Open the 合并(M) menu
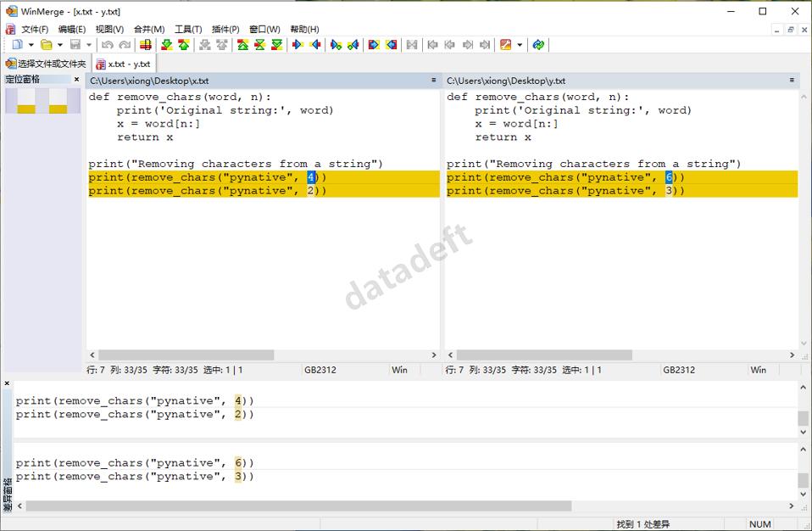 (x=149, y=30)
